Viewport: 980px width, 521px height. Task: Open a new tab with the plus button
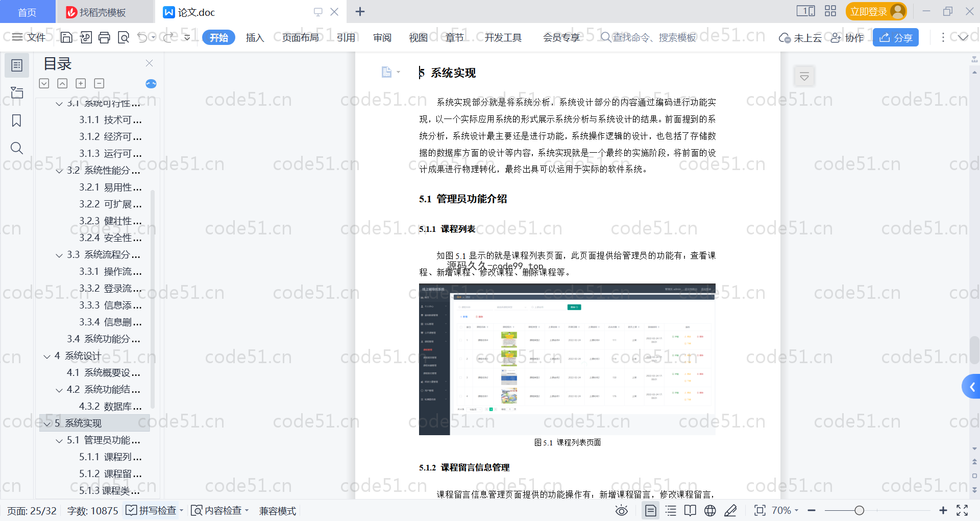tap(360, 11)
